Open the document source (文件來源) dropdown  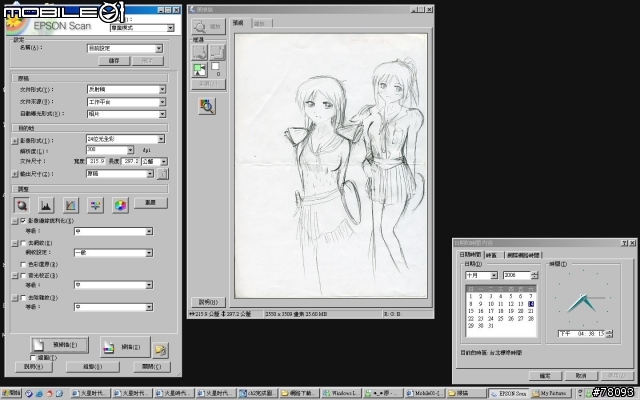[127, 102]
